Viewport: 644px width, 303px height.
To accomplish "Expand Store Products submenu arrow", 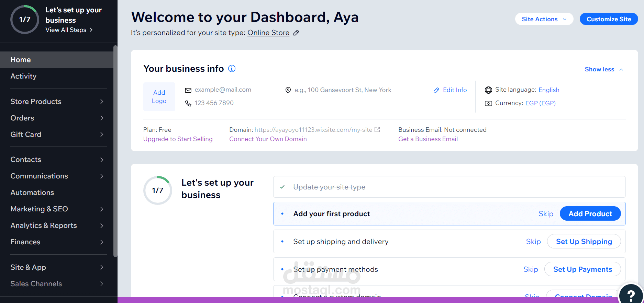I will click(102, 102).
